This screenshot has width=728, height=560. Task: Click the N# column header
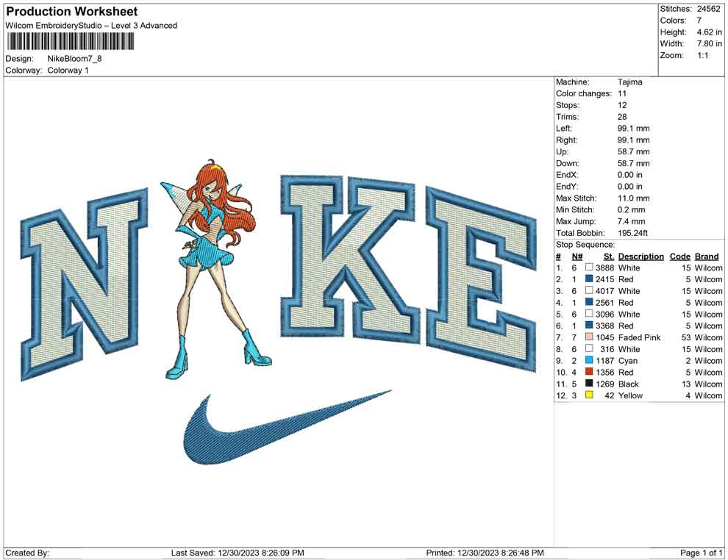click(x=577, y=256)
